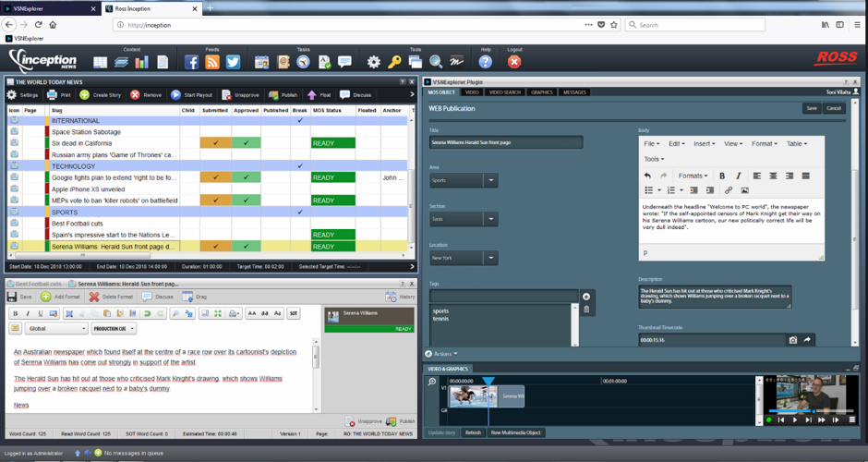Viewport: 868px width, 462px height.
Task: Toggle bold in story editor toolbar
Action: coord(15,313)
